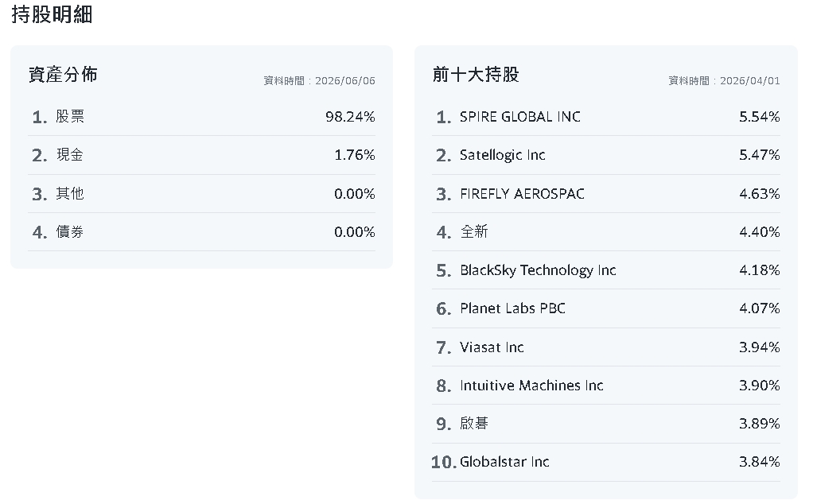Viewport: 813px width, 504px height.
Task: Click the 4.07% holding percentage
Action: [760, 308]
